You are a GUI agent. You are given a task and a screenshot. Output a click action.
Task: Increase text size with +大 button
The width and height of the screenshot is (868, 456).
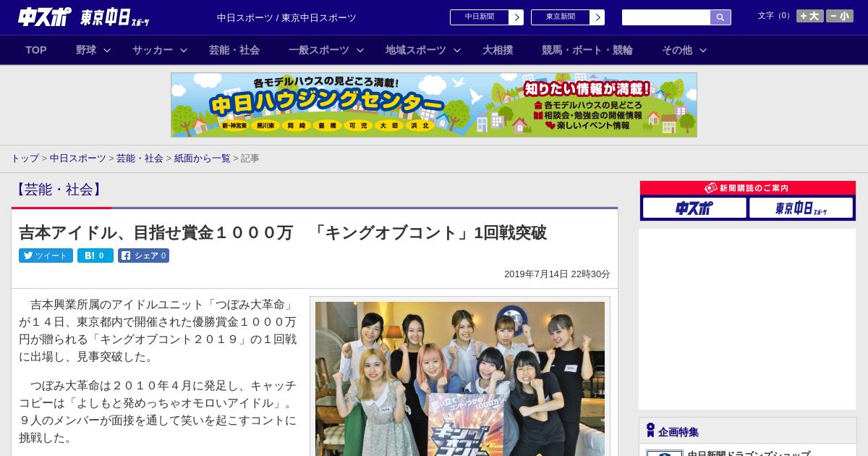[810, 16]
